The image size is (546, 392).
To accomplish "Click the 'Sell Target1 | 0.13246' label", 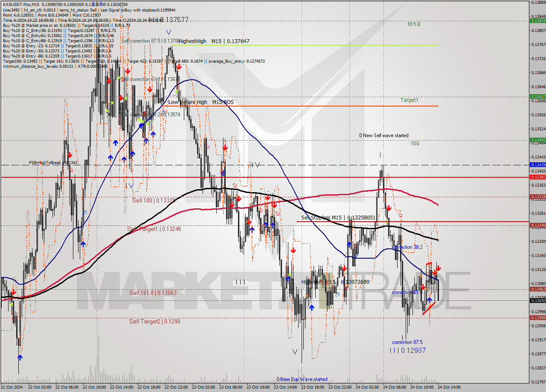I will 154,229.
